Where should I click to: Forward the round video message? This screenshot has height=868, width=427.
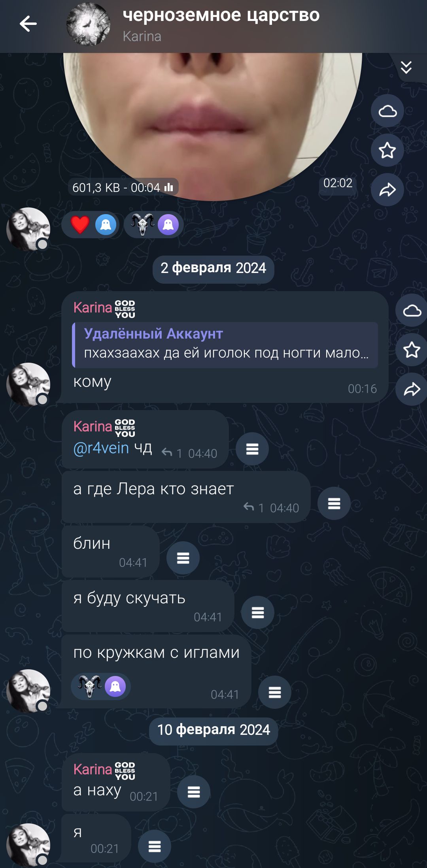tap(387, 190)
